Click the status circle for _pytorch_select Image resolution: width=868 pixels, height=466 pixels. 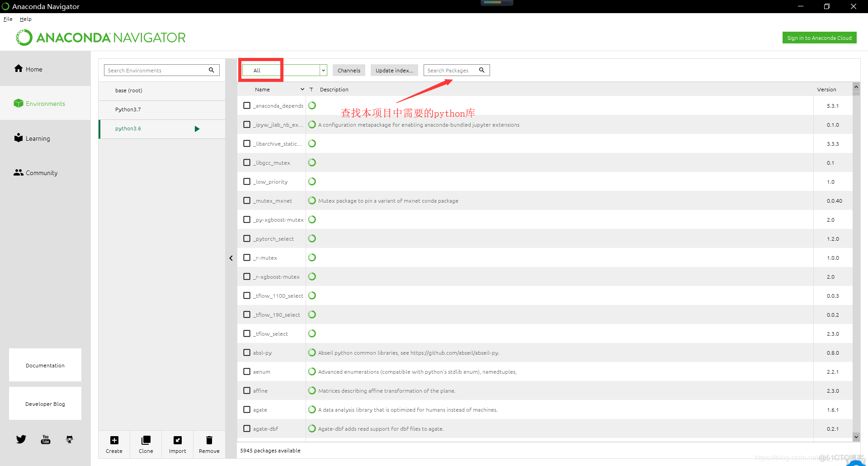(312, 238)
